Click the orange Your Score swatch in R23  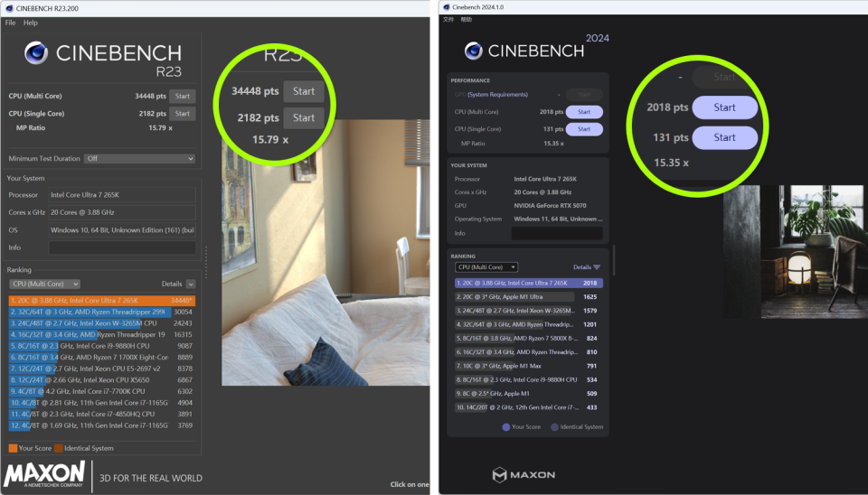point(13,449)
